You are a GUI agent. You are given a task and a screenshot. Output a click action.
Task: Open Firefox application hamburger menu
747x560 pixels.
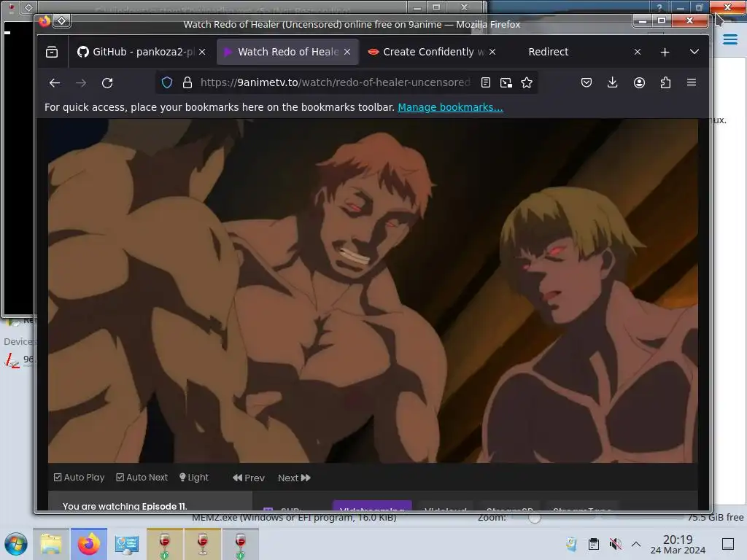pyautogui.click(x=692, y=83)
